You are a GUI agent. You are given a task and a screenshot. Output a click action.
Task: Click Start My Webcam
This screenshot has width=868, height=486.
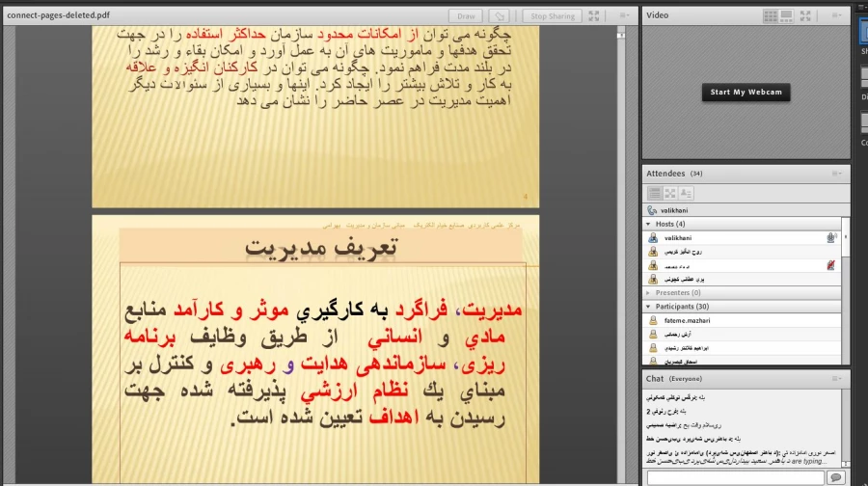pos(746,93)
